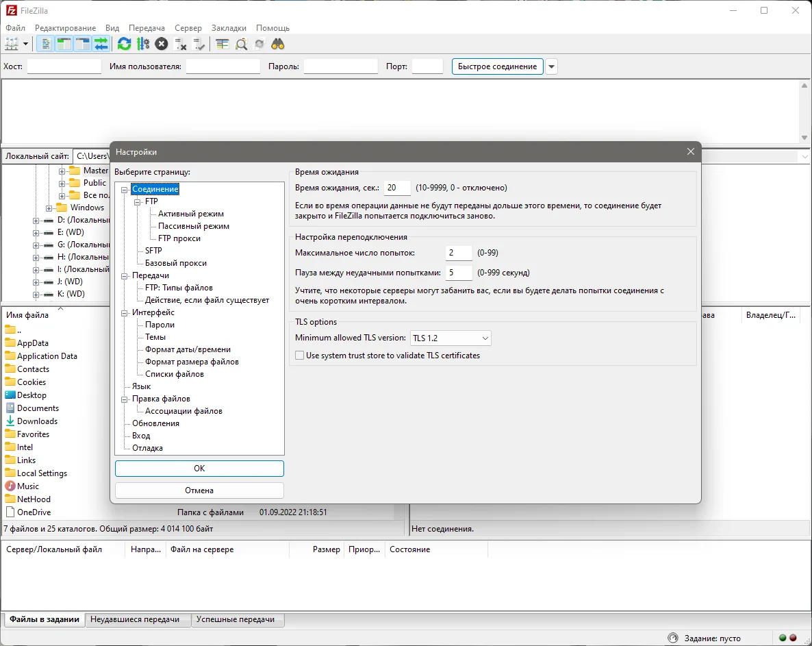Viewport: 812px width, 646px height.
Task: Click the FileZilla logo in title bar
Action: [x=11, y=10]
